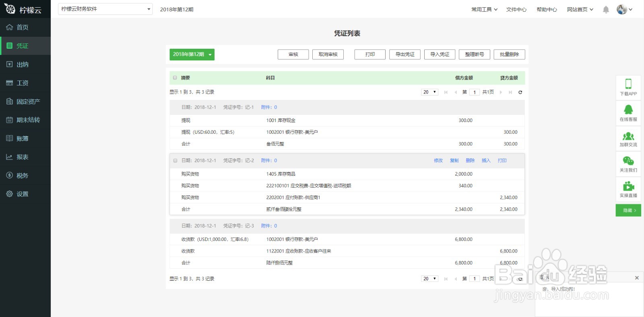Open the 固定资产 sidebar section
This screenshot has width=644, height=317.
(x=25, y=102)
